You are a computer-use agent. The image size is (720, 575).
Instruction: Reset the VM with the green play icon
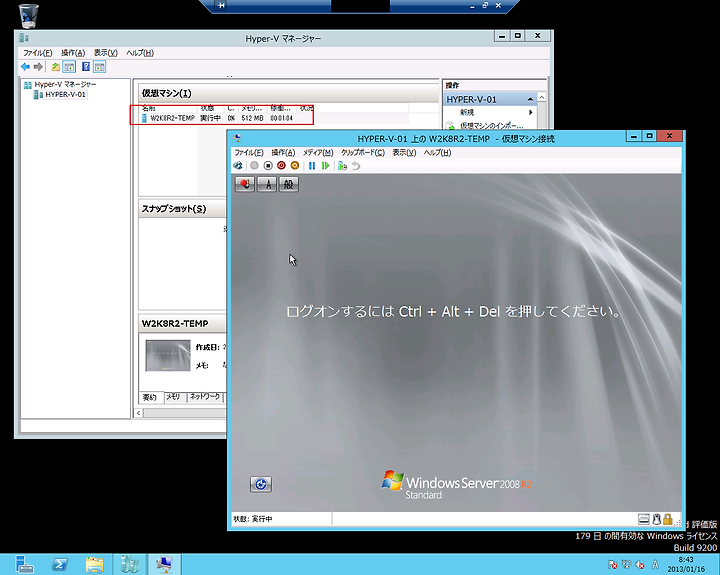point(326,166)
